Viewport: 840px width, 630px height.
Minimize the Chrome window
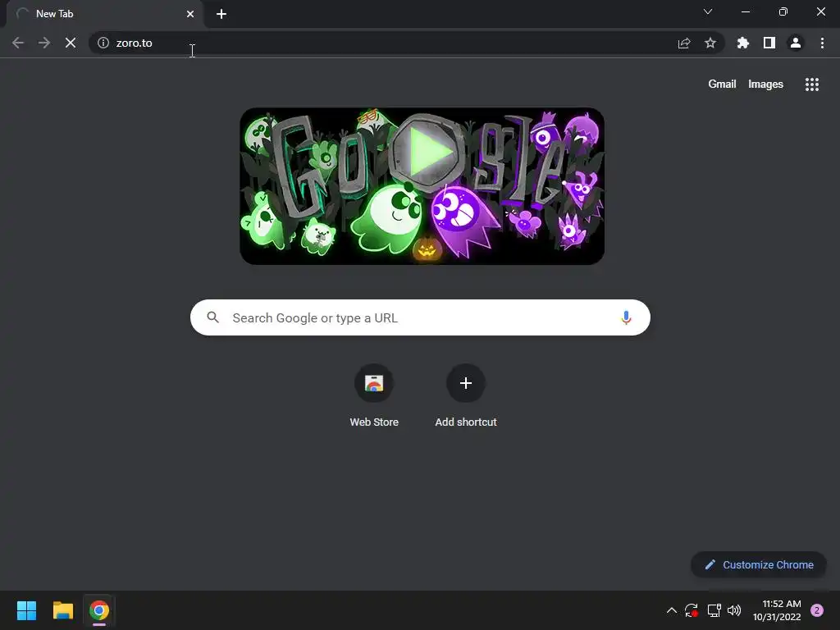point(745,11)
